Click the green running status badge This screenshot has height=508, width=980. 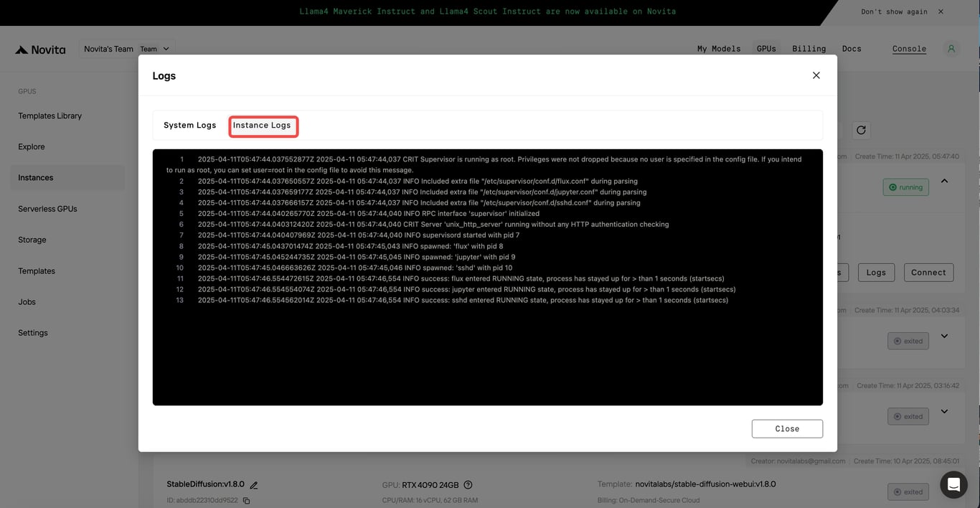906,187
